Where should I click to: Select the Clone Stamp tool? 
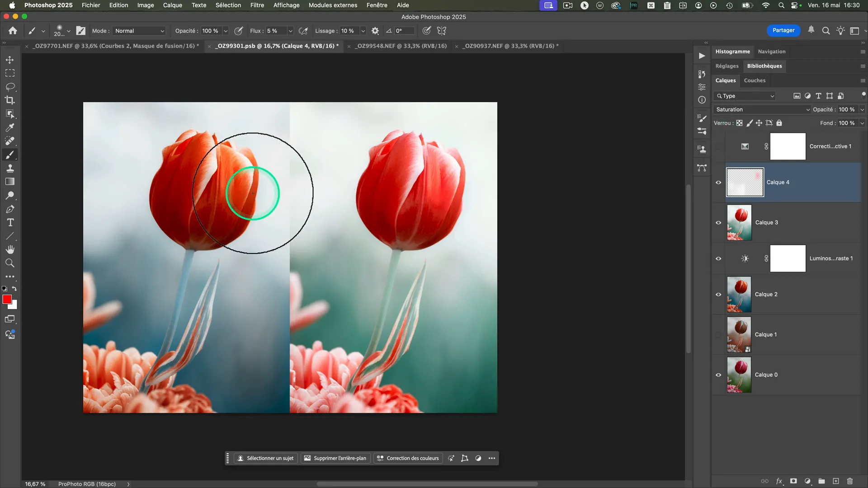tap(9, 168)
